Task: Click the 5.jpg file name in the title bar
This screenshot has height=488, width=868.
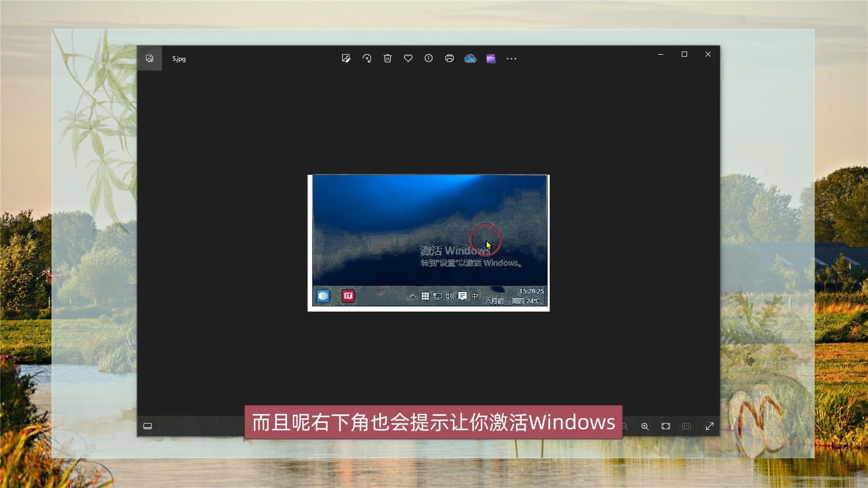Action: click(179, 59)
